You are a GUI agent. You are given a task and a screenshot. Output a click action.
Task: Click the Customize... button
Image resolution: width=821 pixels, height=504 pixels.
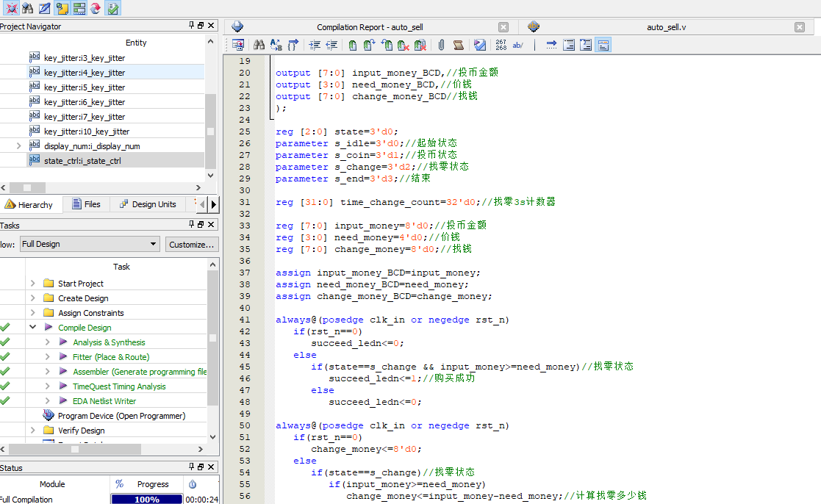pyautogui.click(x=192, y=245)
